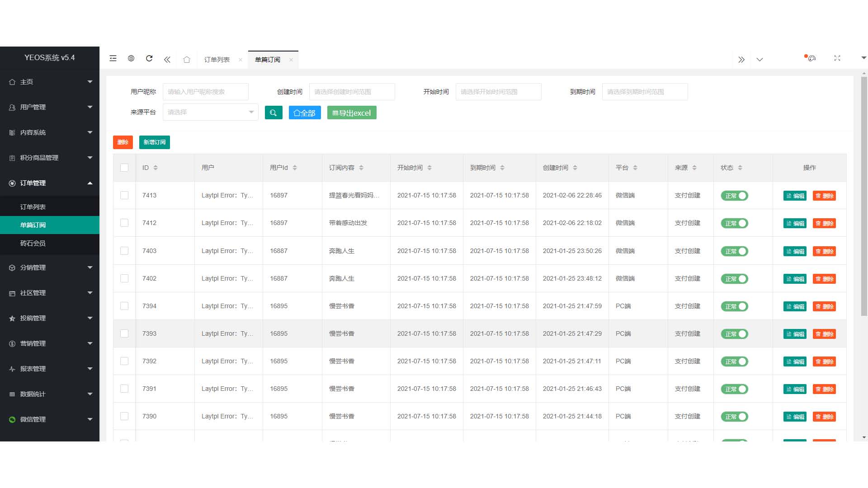Screen dimensions: 868x488
Task: Click the 全部 filter button
Action: [x=305, y=113]
